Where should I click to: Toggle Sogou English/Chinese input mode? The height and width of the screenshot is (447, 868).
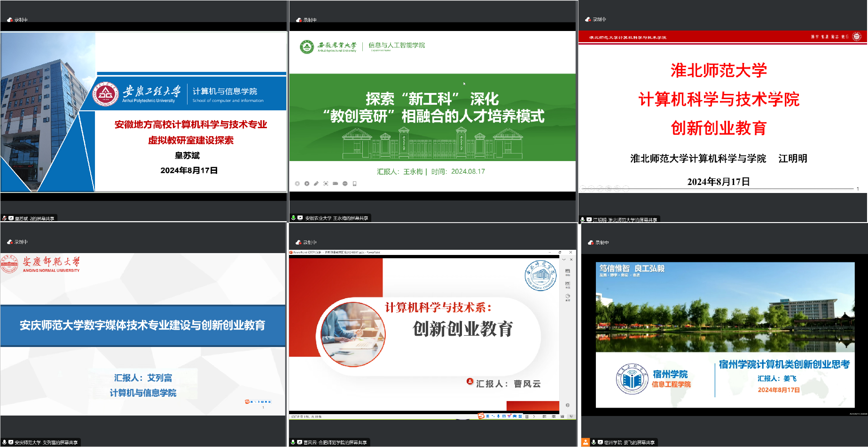[488, 416]
